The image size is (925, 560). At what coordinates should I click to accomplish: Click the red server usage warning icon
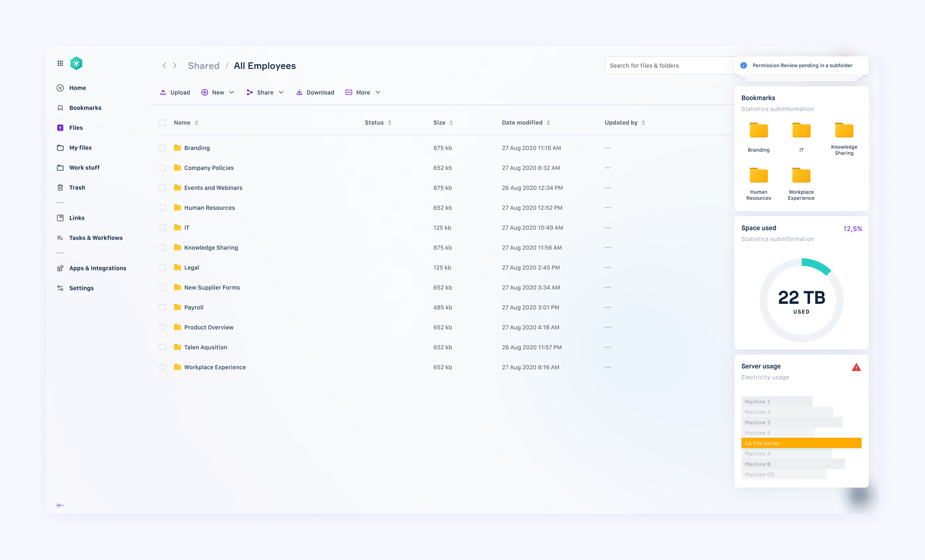[856, 367]
